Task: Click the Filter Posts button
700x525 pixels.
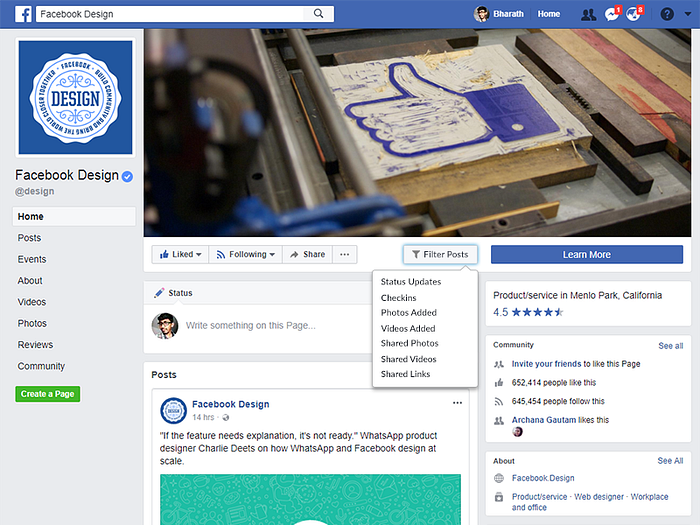Action: click(x=440, y=254)
